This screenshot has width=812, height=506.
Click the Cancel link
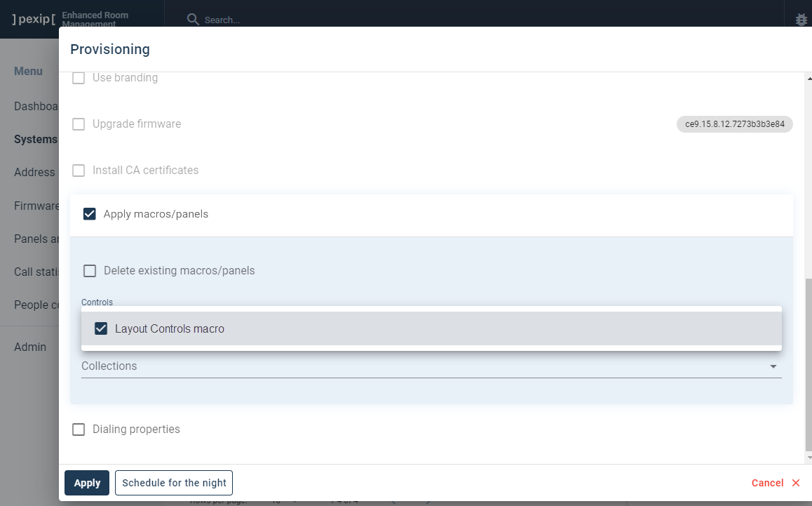pos(767,483)
